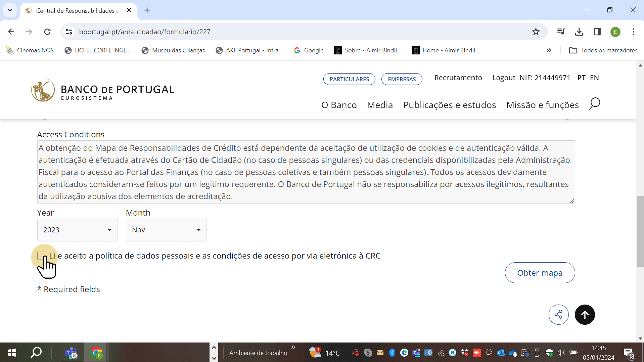This screenshot has width=644, height=362.
Task: Click the website search magnifier icon
Action: coord(594,104)
